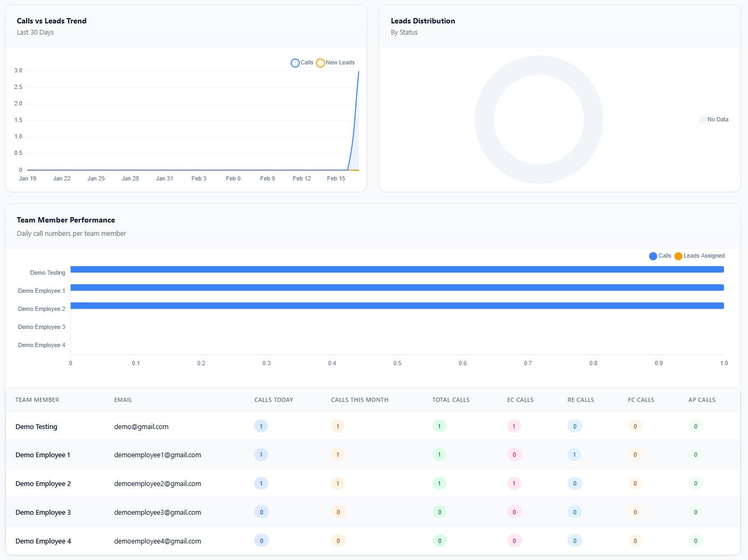
Task: Click the No Data legend marker
Action: (x=702, y=119)
